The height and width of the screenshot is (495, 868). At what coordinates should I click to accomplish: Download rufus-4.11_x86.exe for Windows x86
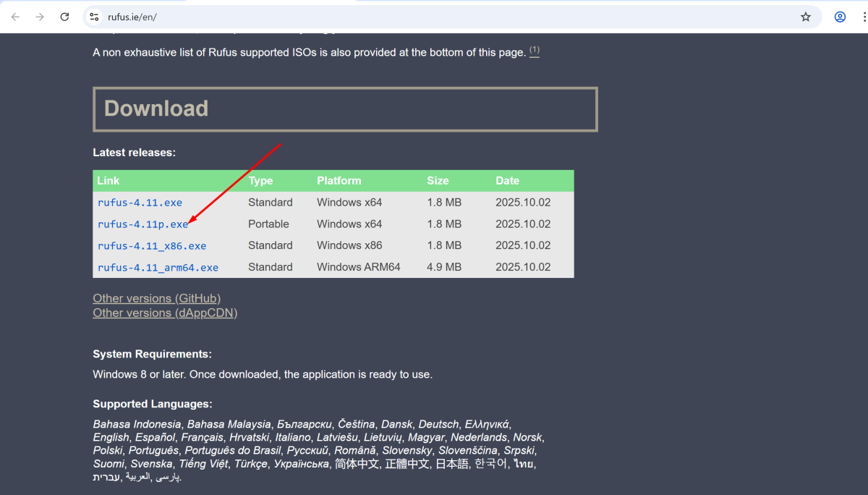point(152,246)
